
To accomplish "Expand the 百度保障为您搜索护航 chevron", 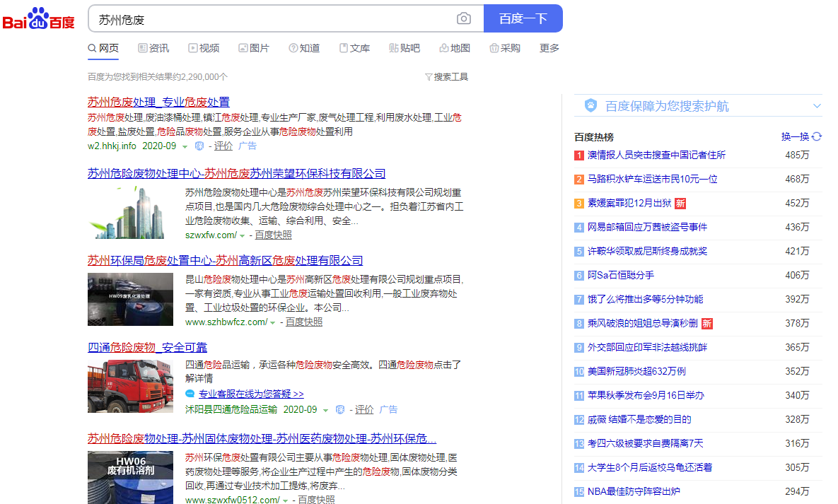I will click(x=817, y=106).
